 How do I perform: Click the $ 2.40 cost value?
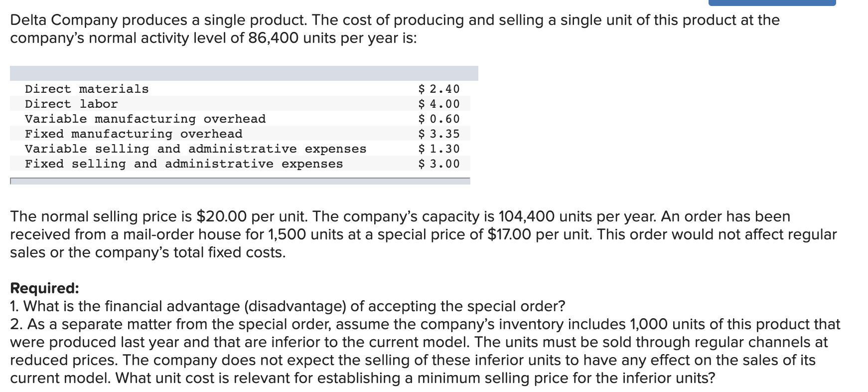438,89
